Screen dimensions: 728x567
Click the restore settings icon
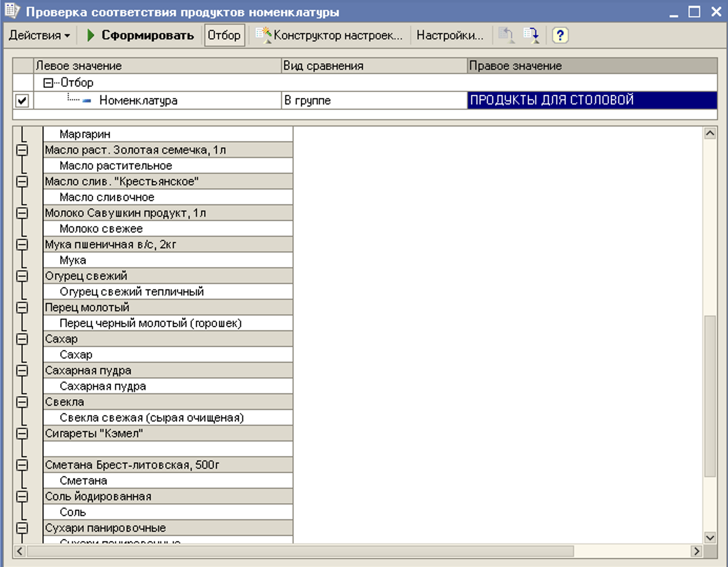coord(506,36)
